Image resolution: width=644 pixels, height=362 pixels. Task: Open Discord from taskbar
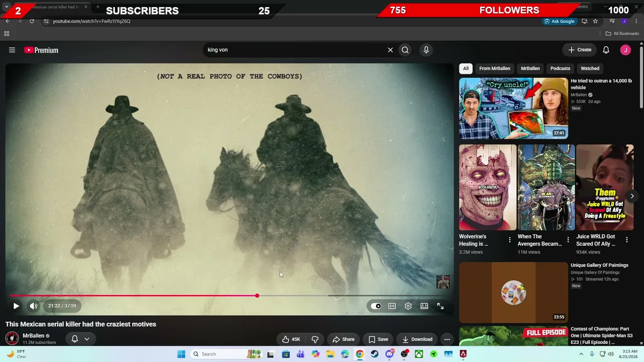click(389, 354)
